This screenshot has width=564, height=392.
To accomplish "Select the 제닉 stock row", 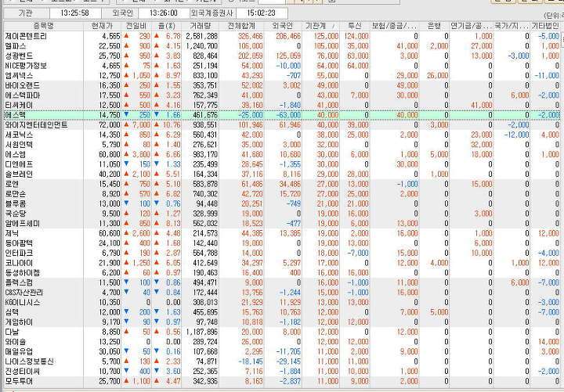I will (282, 233).
